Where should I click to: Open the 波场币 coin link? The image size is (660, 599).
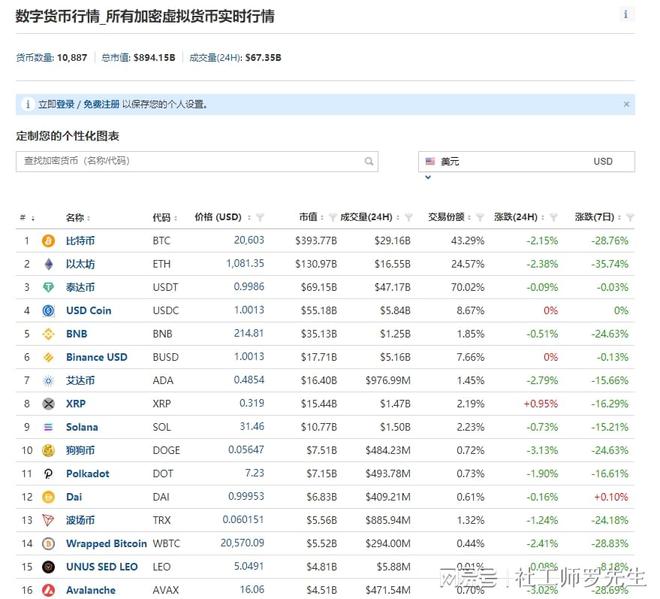click(x=80, y=520)
